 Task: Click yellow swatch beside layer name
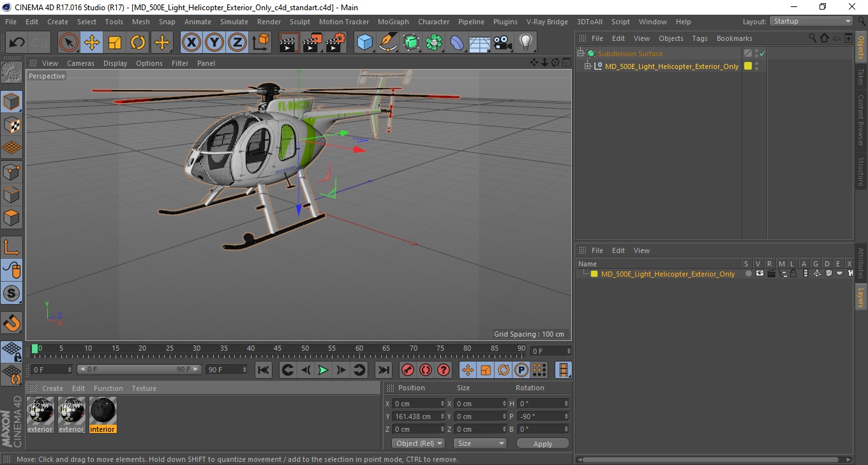click(594, 274)
